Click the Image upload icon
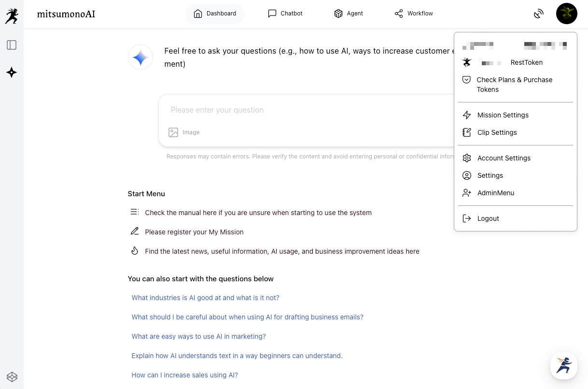The width and height of the screenshot is (588, 389). point(173,132)
